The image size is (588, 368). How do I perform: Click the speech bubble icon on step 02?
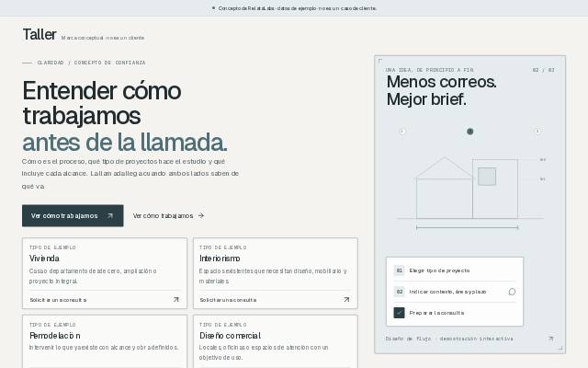click(512, 292)
